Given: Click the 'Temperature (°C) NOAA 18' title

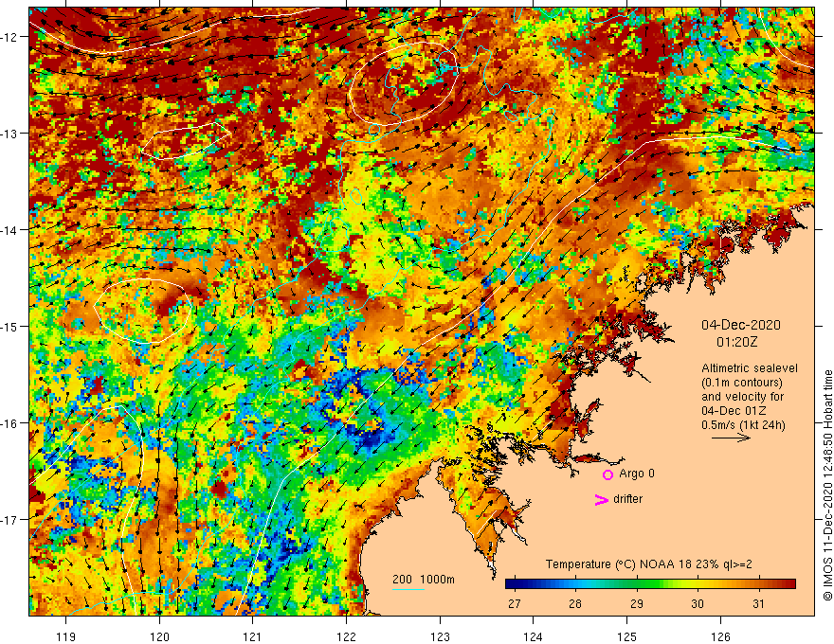Looking at the screenshot, I should point(618,564).
